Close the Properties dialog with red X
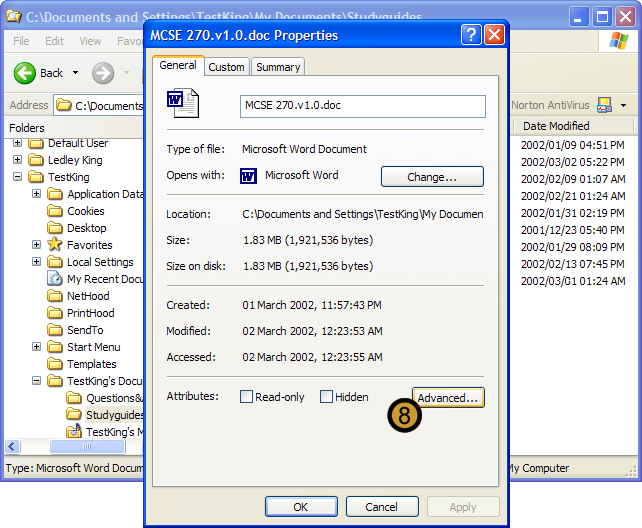The height and width of the screenshot is (528, 642). tap(494, 35)
